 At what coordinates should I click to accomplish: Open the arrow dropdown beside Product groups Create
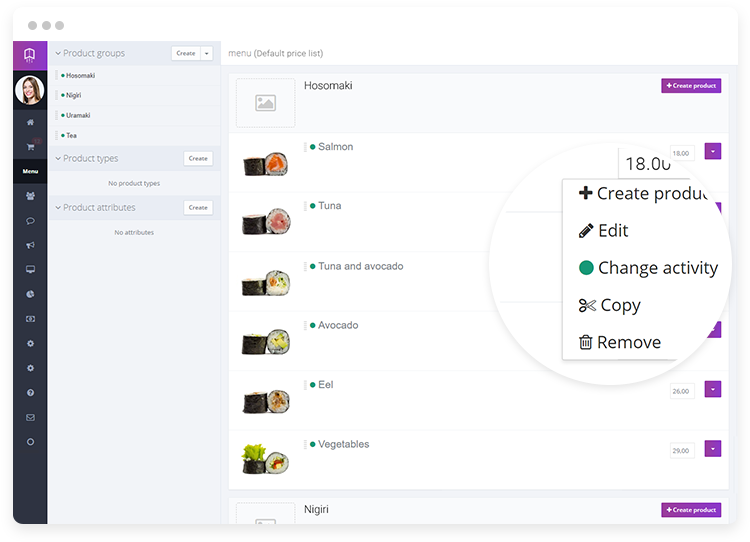click(207, 53)
